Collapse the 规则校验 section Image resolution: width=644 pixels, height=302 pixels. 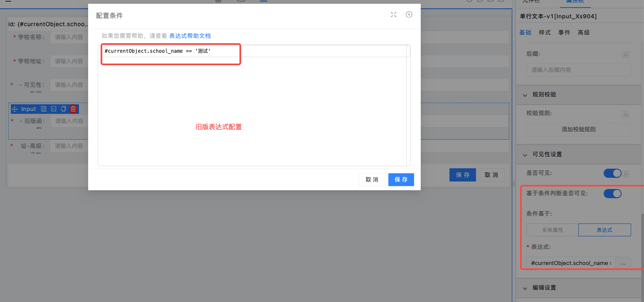coord(525,95)
